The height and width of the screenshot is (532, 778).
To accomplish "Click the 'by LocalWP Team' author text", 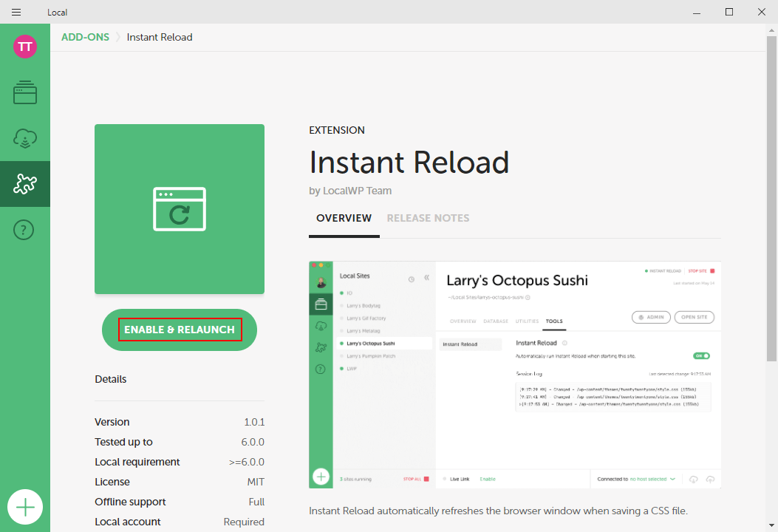I will pos(350,191).
